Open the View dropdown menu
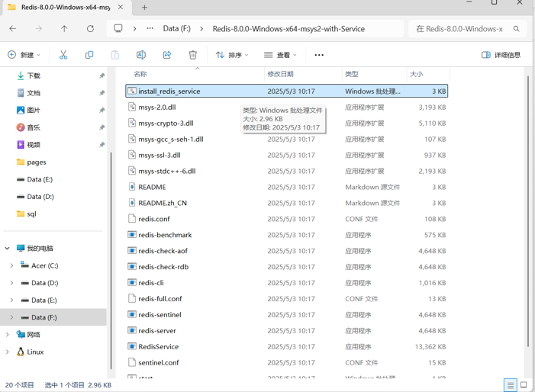This screenshot has height=392, width=535. (280, 55)
